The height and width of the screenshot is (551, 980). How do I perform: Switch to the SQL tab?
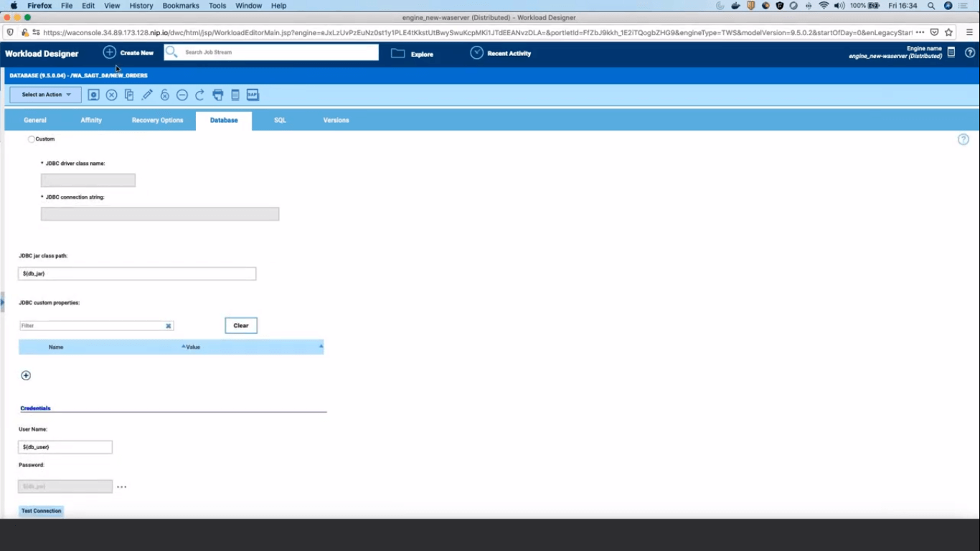point(280,120)
